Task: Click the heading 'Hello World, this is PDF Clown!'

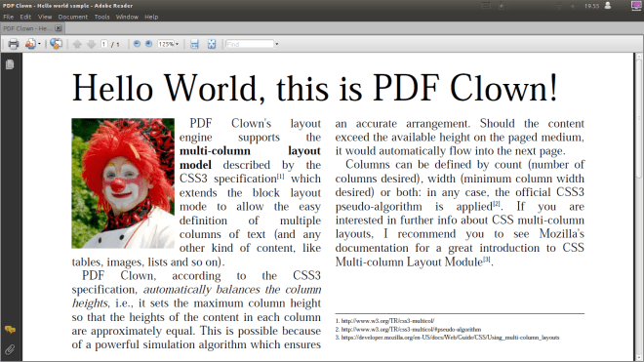Action: (314, 88)
